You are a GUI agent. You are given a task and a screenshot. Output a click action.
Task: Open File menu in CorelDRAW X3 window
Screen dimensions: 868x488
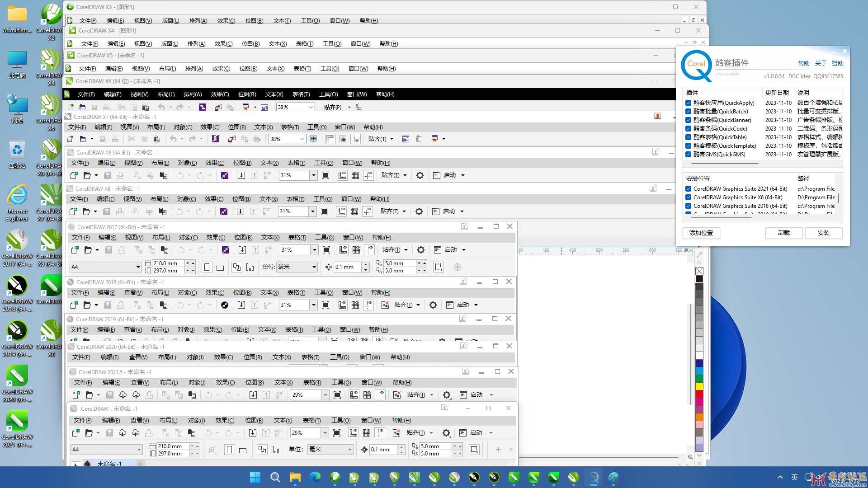tap(88, 21)
